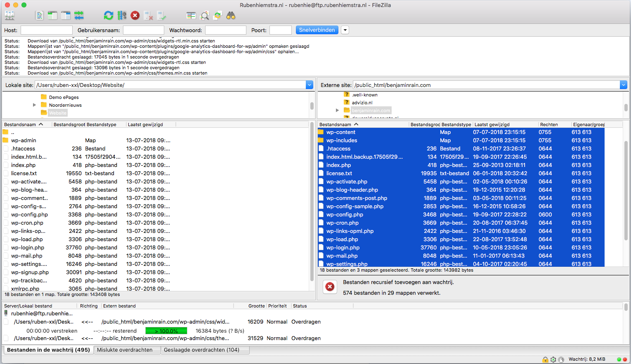
Task: Click the auto transfer type gear icon
Action: pyautogui.click(x=553, y=359)
